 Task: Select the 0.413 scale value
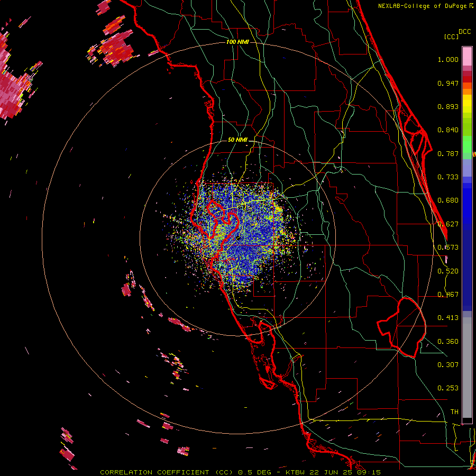click(448, 318)
